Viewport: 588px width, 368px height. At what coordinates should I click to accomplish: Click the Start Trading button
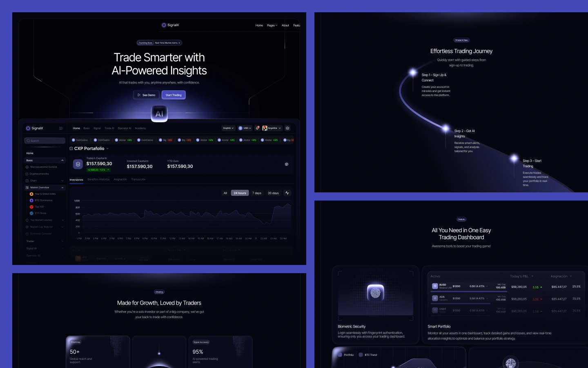coord(174,95)
